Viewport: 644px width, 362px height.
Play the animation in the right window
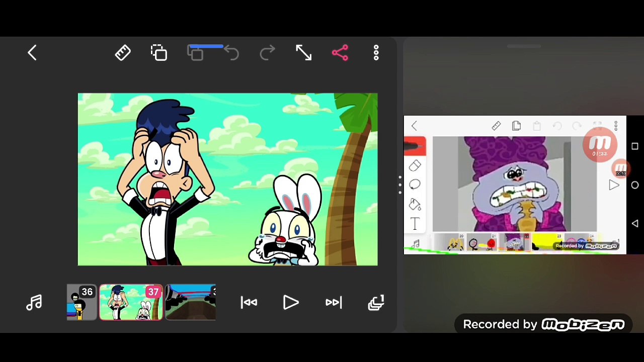tap(613, 185)
